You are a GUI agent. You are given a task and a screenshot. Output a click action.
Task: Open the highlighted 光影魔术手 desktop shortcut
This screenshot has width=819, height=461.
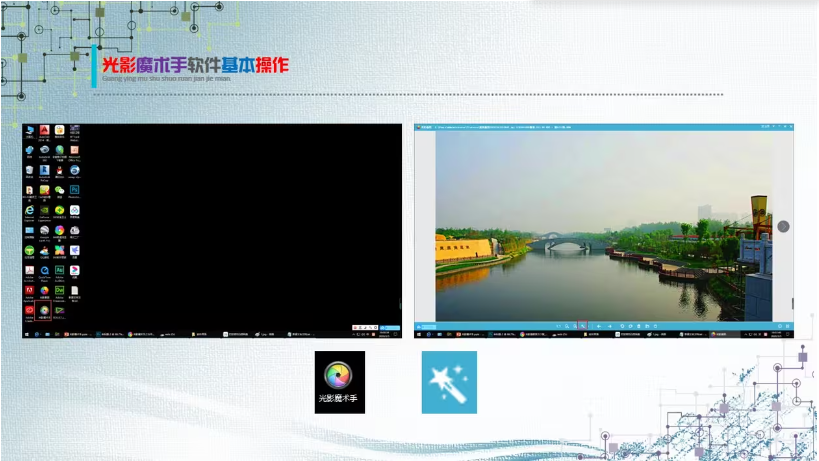[x=44, y=311]
